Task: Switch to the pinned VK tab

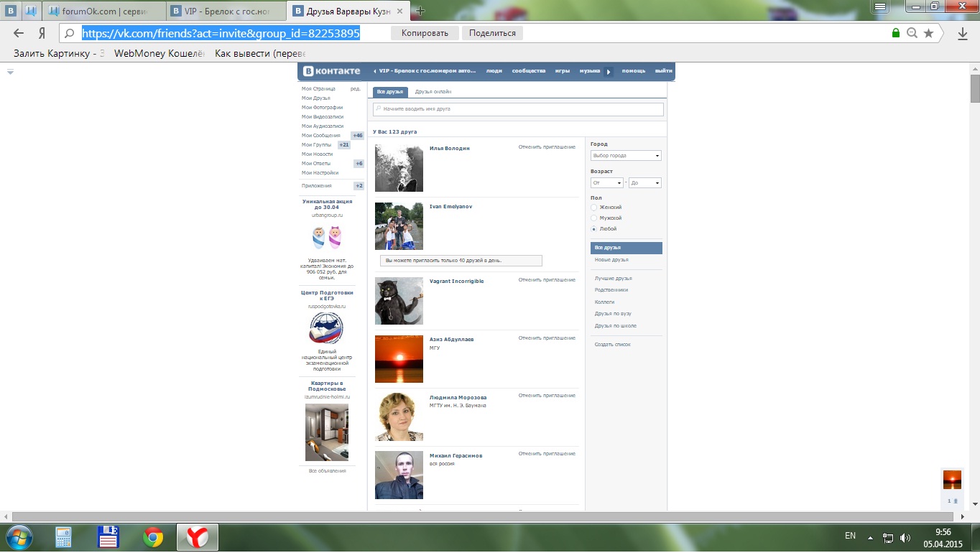Action: (x=11, y=11)
